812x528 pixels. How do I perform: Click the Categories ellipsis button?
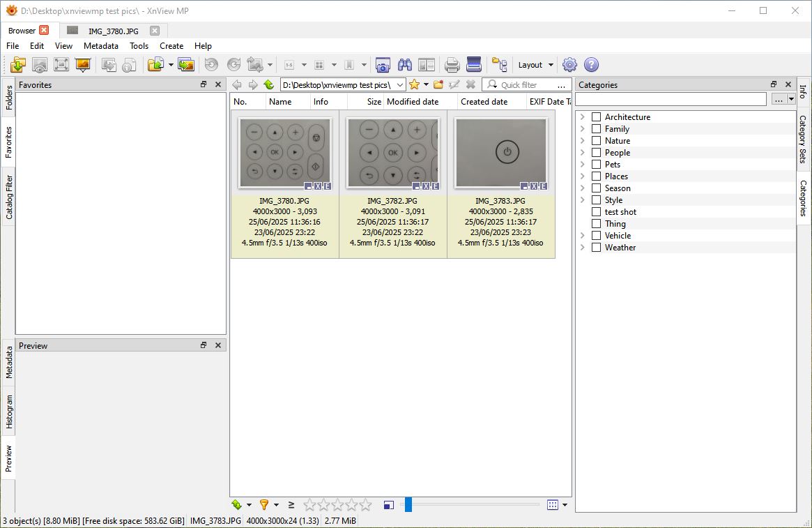click(779, 99)
